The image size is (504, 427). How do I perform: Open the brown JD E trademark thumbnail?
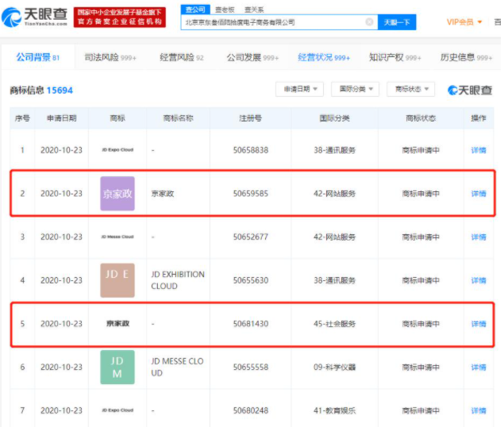point(117,280)
